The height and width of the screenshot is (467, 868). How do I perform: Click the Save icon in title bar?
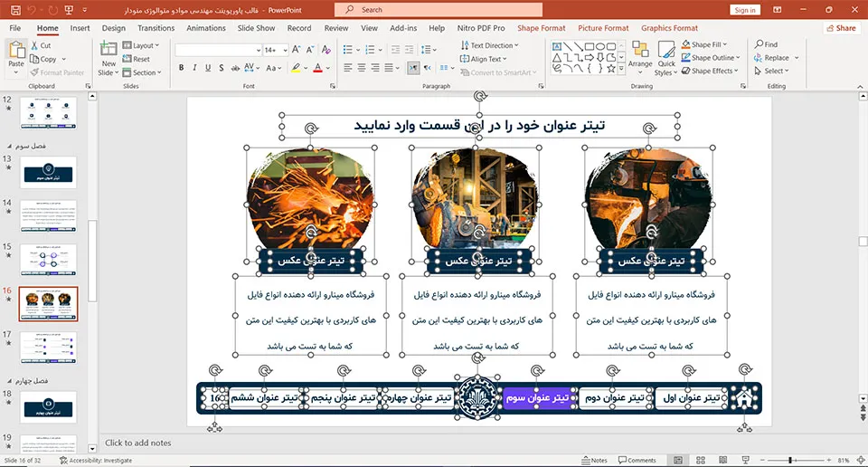pos(15,10)
